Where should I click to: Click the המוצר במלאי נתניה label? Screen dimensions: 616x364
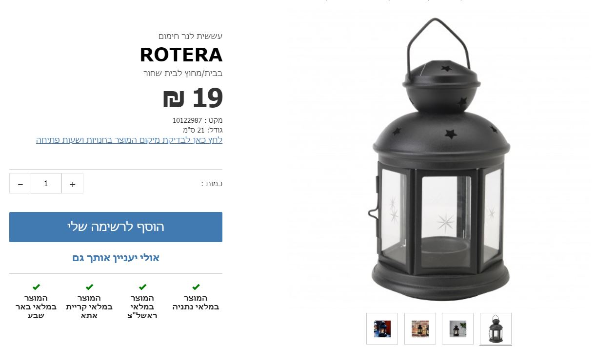(196, 303)
